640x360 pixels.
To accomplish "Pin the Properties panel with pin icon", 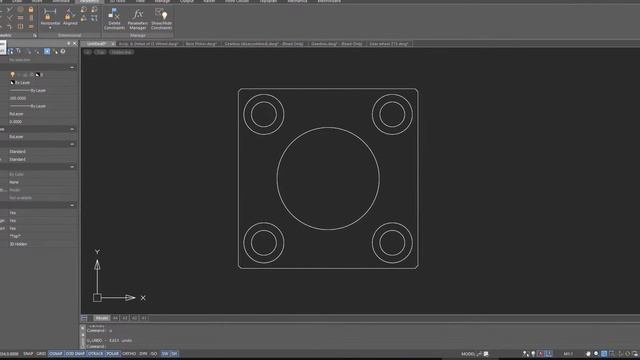I will pyautogui.click(x=69, y=43).
